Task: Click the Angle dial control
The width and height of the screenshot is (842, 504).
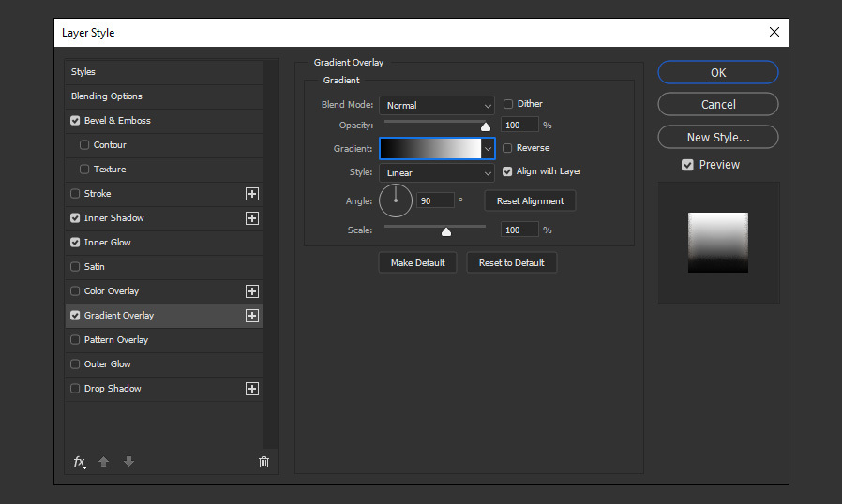Action: [396, 200]
